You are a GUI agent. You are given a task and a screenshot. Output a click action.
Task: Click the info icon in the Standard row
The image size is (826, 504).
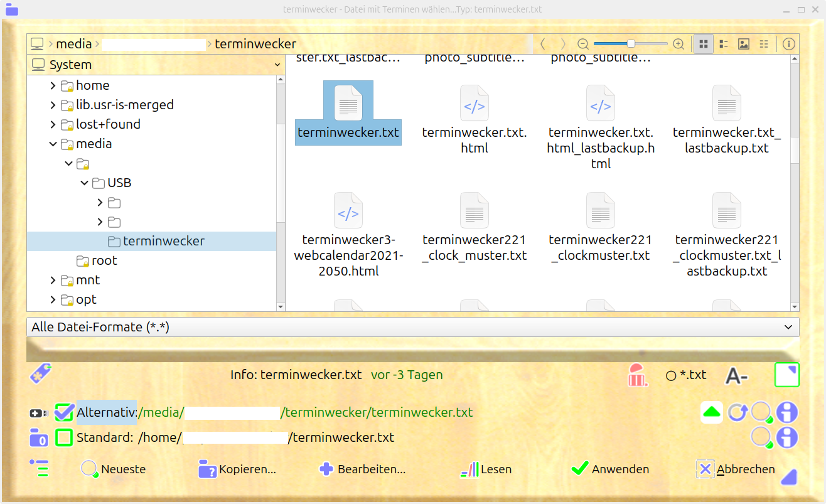(x=786, y=437)
